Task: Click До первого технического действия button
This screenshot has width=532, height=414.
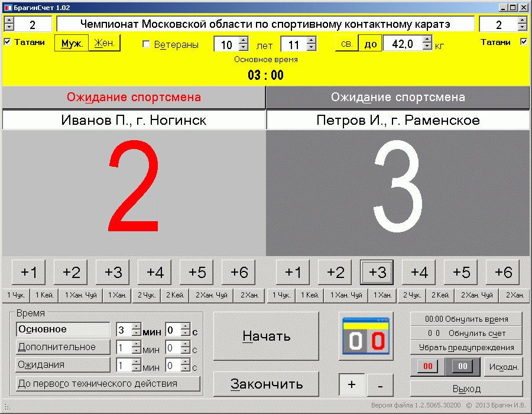Action: pos(108,383)
